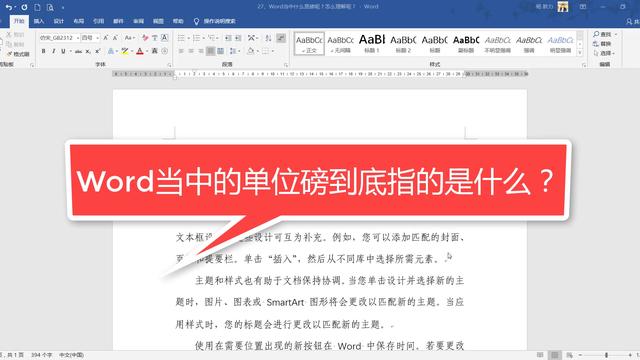Open the Find (查找) command
The image size is (640, 360).
pos(603,34)
